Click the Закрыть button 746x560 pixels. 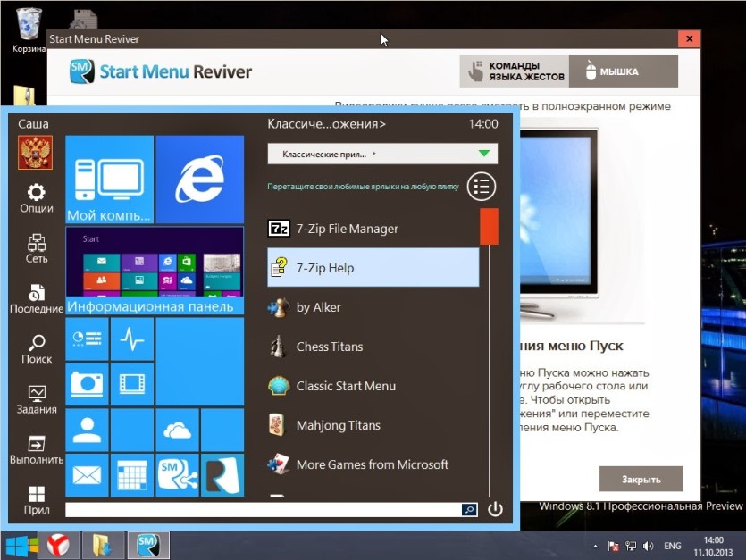(641, 479)
